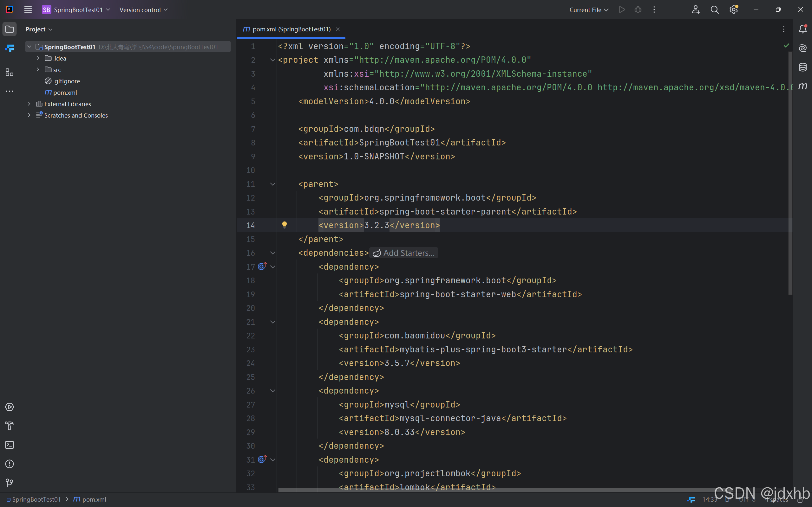This screenshot has height=507, width=812.
Task: Open the Terminal tool window
Action: 10,445
